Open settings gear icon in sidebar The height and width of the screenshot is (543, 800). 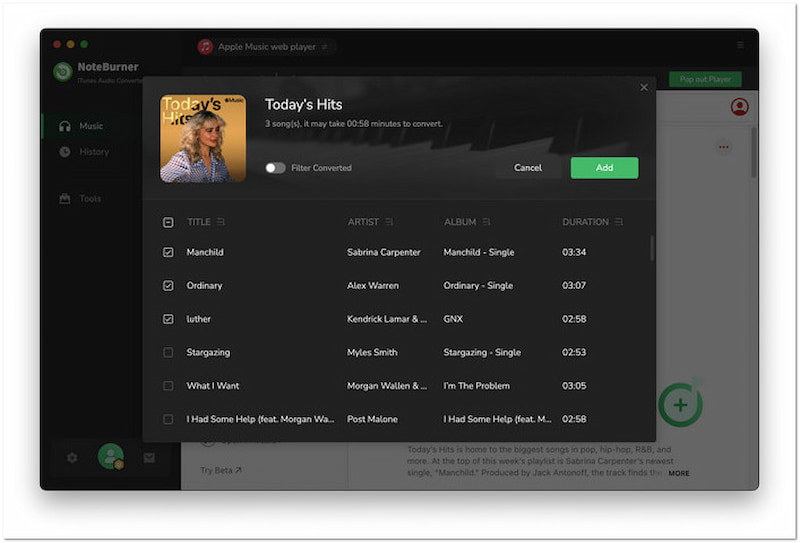tap(72, 458)
